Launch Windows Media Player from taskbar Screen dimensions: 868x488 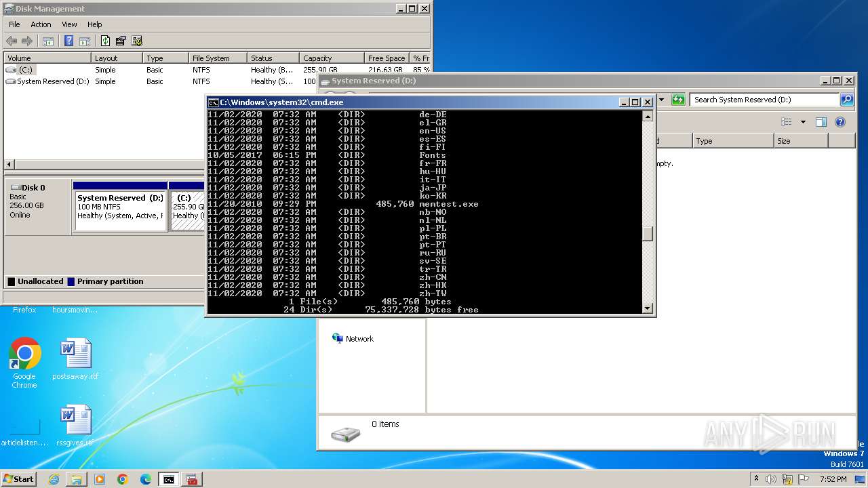tap(100, 479)
